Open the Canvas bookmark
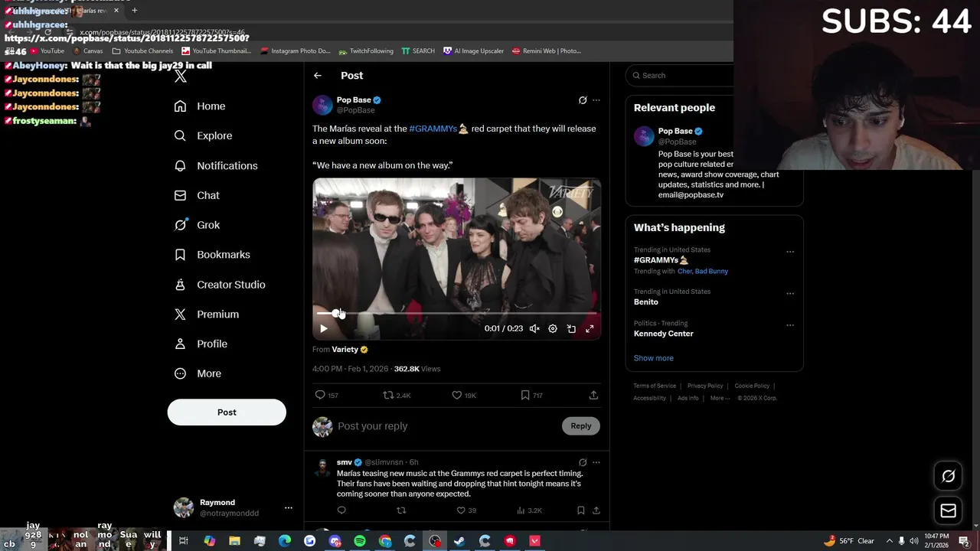The image size is (980, 551). tap(87, 51)
